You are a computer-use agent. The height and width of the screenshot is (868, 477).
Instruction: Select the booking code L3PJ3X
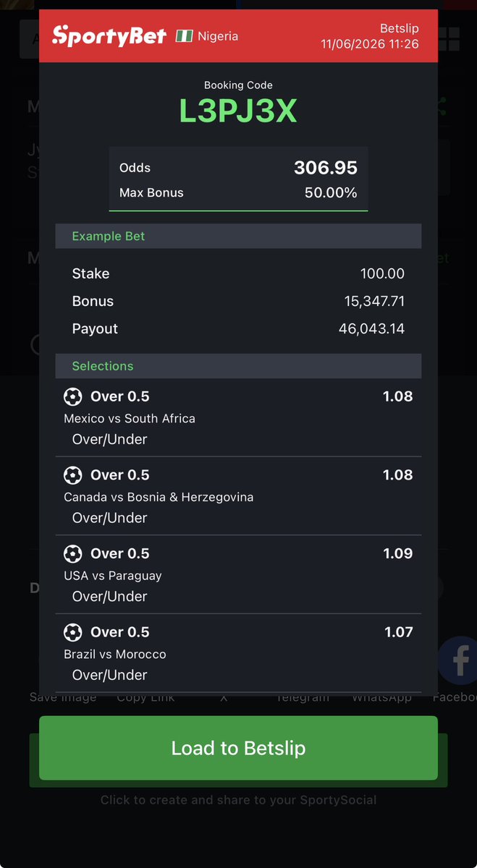tap(238, 111)
